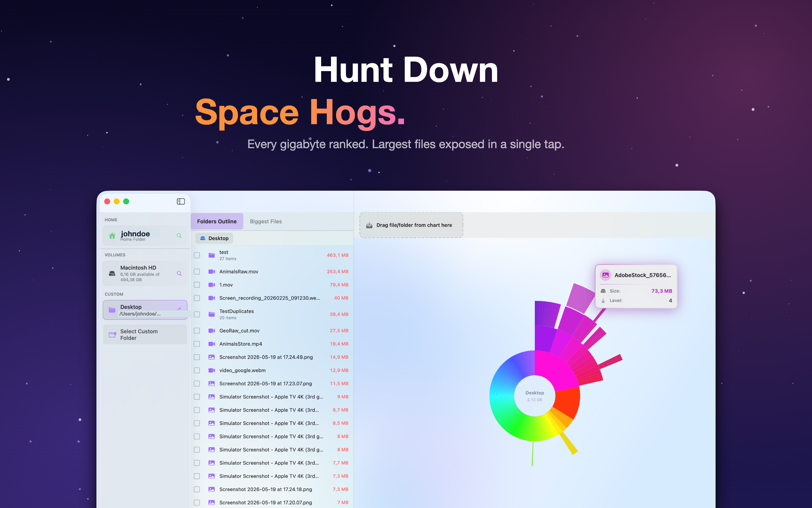Click the 12,9 MB size value

pos(339,370)
